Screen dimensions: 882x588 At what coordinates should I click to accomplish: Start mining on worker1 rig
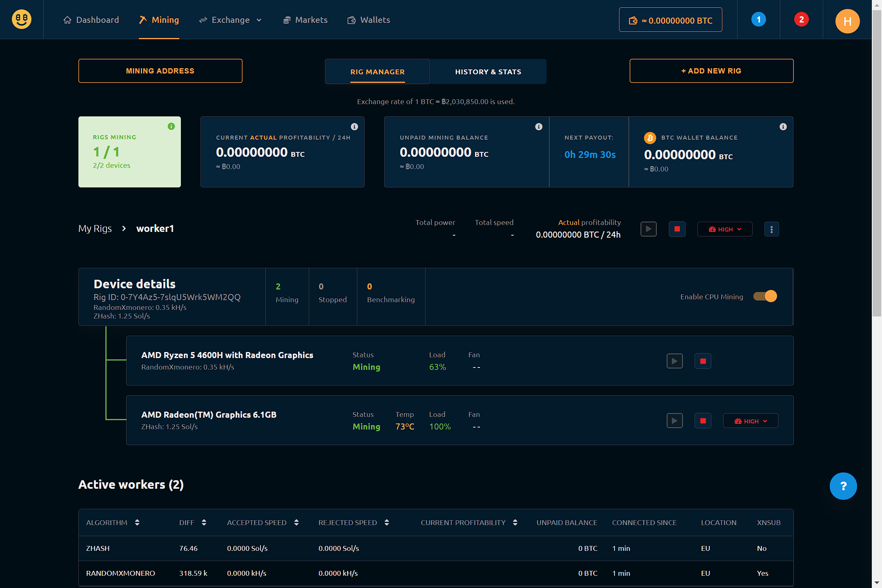click(x=648, y=229)
